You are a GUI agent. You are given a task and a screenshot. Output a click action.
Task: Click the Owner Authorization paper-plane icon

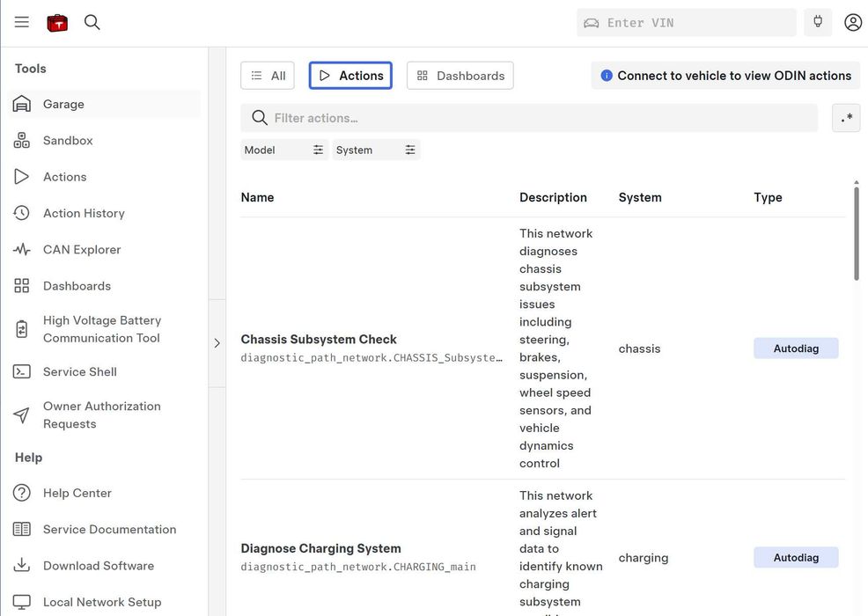[x=22, y=415]
